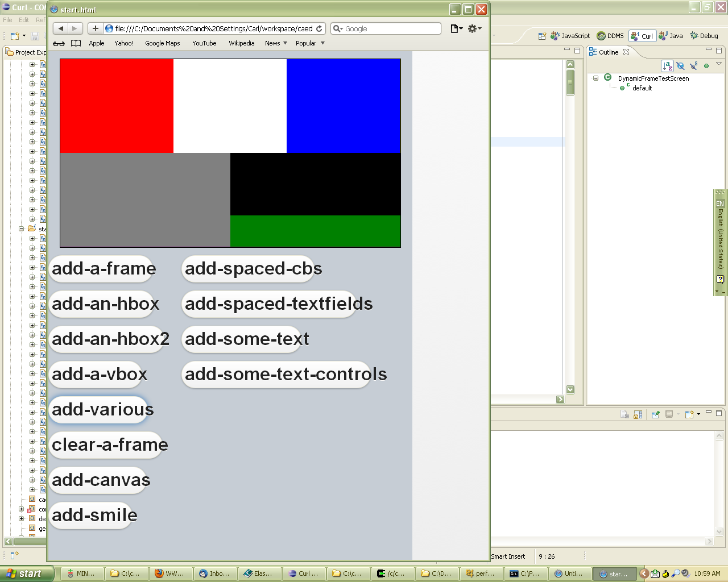This screenshot has width=728, height=582.
Task: Click the Reload page icon in address bar
Action: [319, 28]
